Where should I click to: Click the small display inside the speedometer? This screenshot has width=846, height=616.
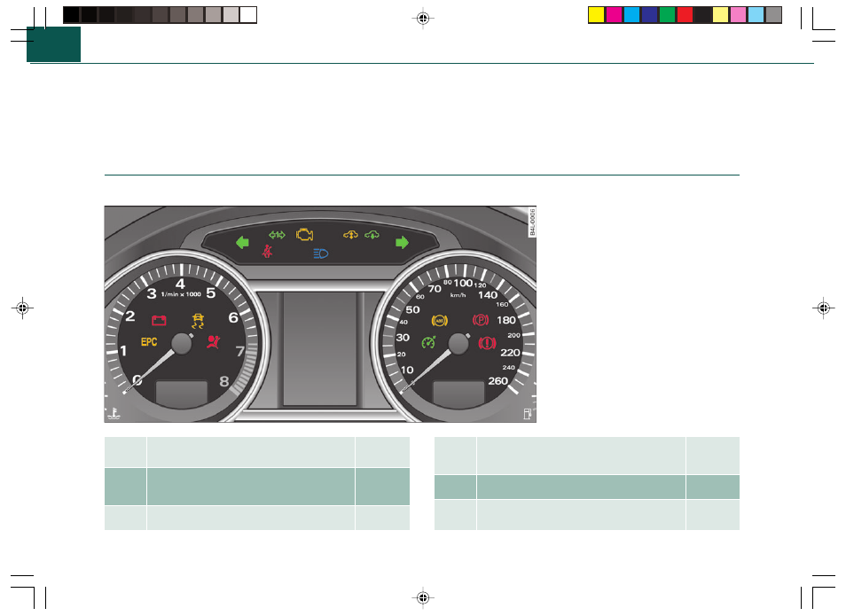click(458, 394)
